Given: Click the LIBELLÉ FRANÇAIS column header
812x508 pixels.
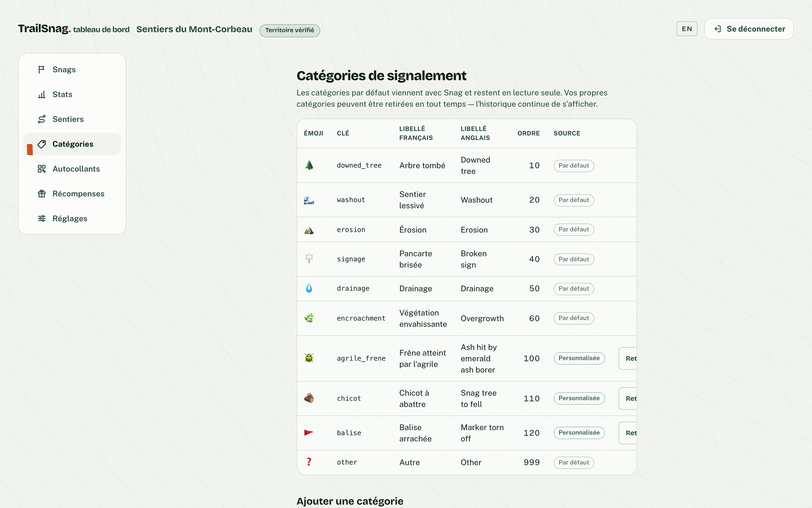Looking at the screenshot, I should [416, 133].
